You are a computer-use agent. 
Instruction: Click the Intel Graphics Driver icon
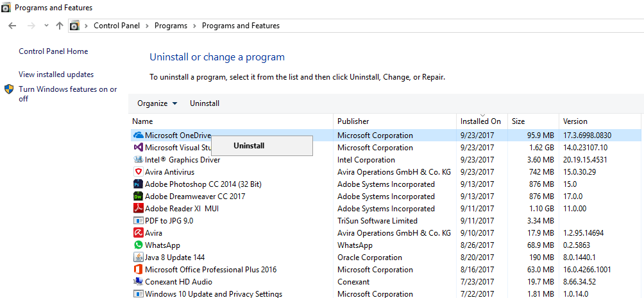tap(138, 159)
